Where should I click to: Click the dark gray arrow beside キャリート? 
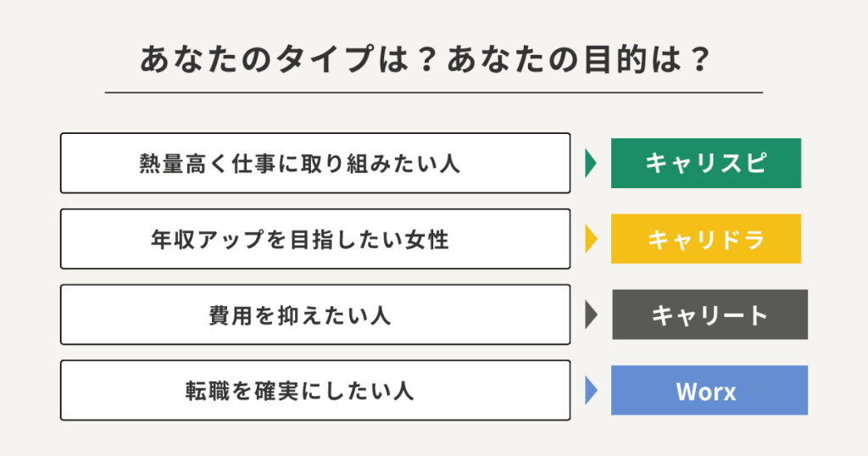[x=591, y=314]
